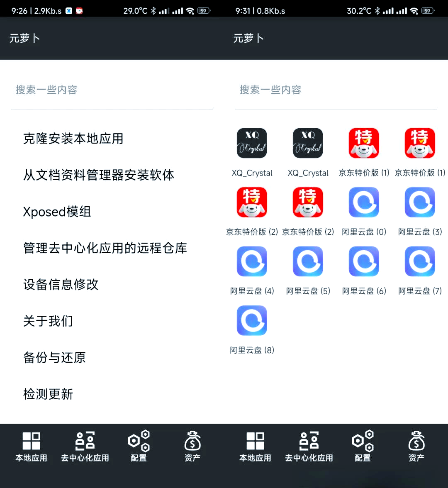Open the 关于我们 entry
Viewport: 448px width, 488px height.
(48, 321)
